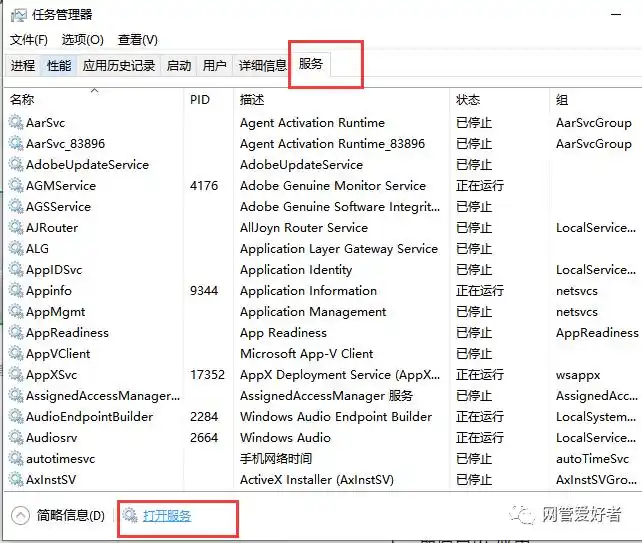Image resolution: width=642 pixels, height=543 pixels.
Task: Click PID 9344 for Appinfo
Action: pyautogui.click(x=204, y=290)
